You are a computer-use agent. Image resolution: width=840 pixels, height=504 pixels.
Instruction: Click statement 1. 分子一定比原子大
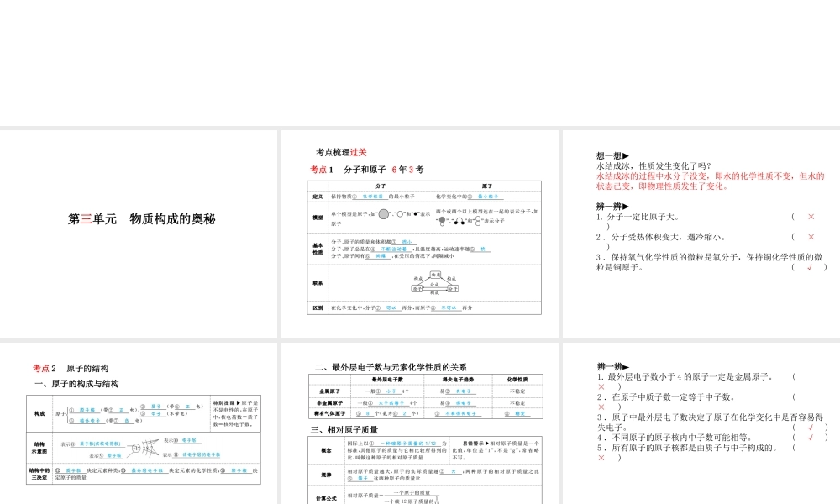coord(638,217)
